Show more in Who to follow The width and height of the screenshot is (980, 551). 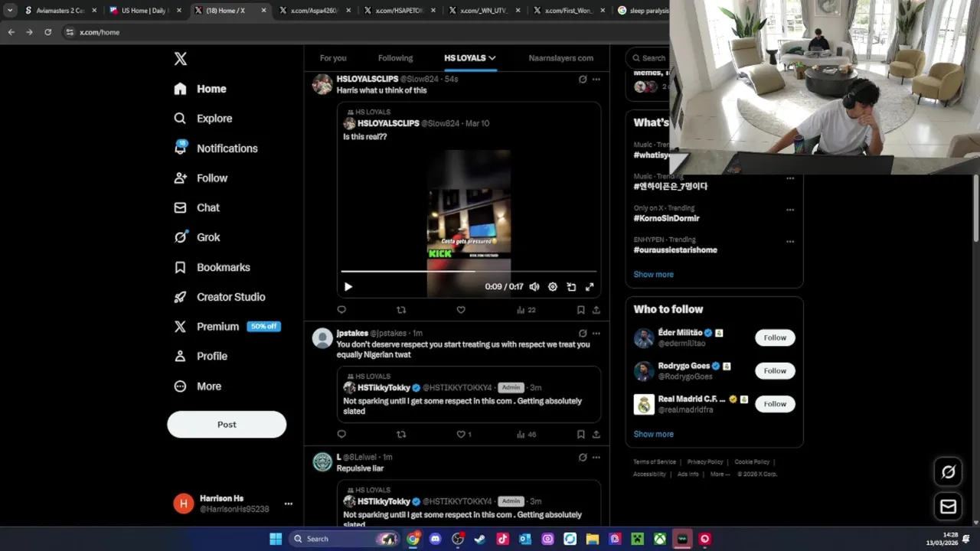(x=653, y=434)
